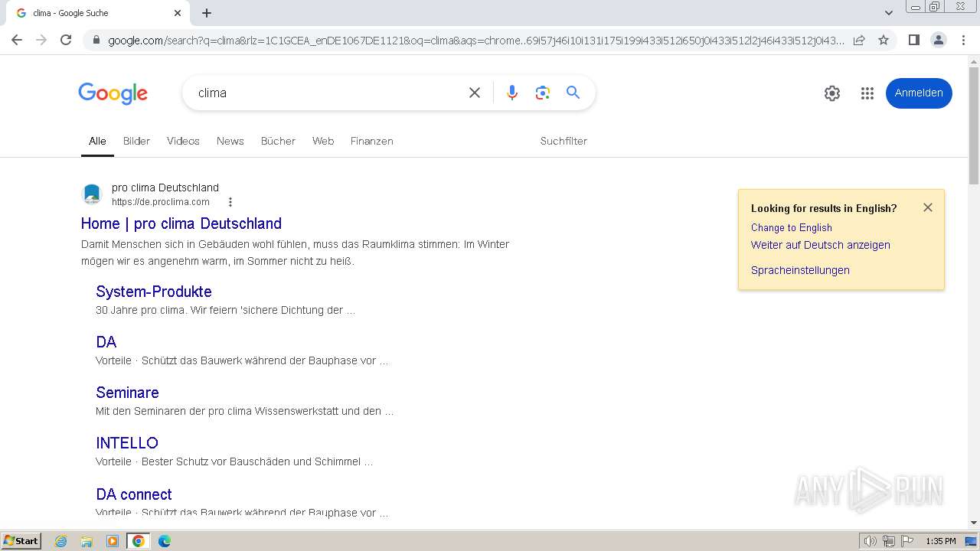Open the Windows Start menu

tap(21, 540)
